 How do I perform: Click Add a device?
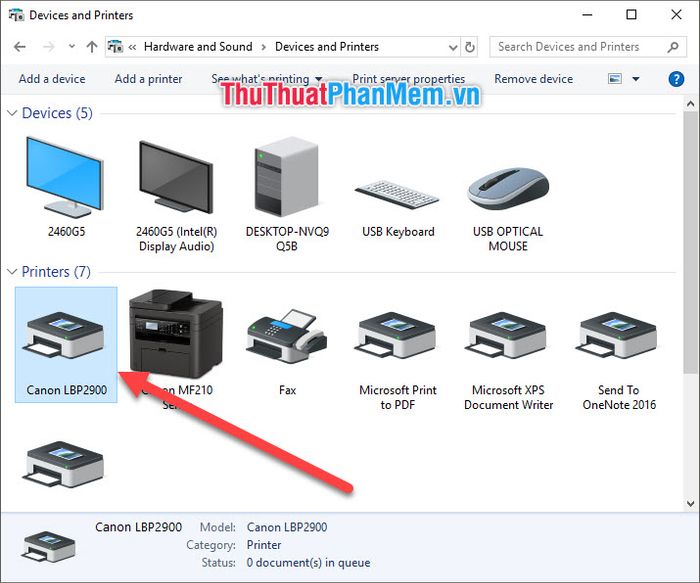coord(52,79)
